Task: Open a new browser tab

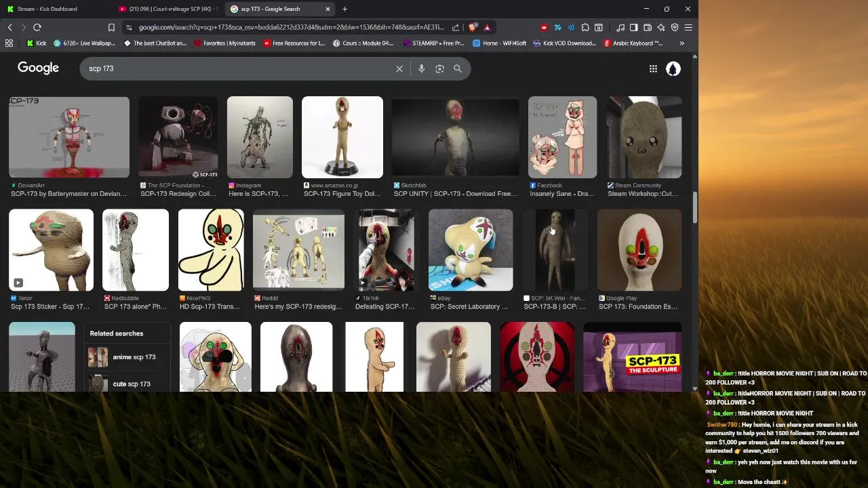Action: [x=344, y=9]
